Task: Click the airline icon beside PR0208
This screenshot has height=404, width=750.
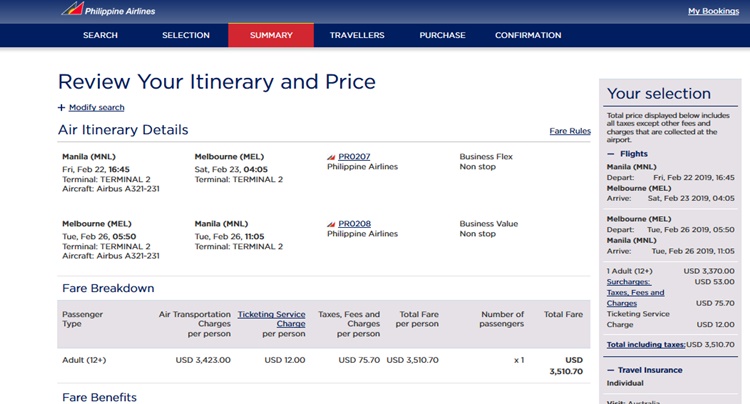Action: click(331, 224)
